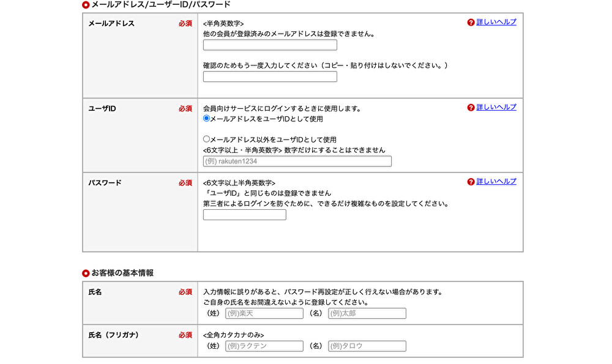Screen dimensions: 612x364
Task: Open 詳しいヘルプ link for ユーザID
Action: pyautogui.click(x=496, y=107)
